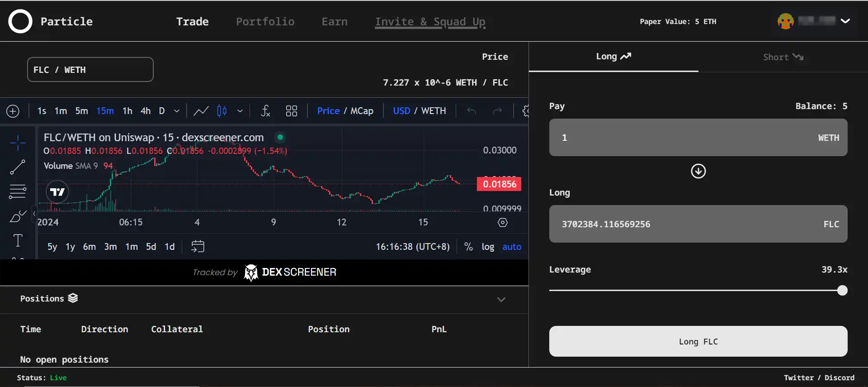Toggle auto scale on chart
The height and width of the screenshot is (387, 868).
point(512,247)
